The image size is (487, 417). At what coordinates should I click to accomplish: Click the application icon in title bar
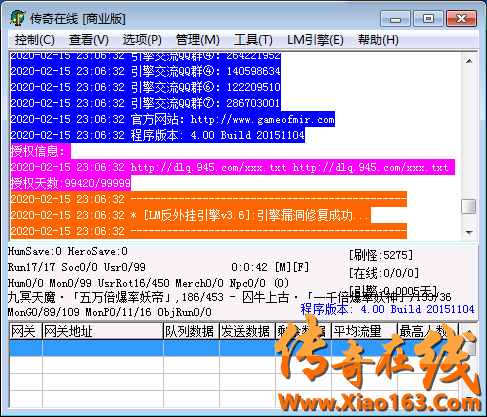tap(17, 18)
